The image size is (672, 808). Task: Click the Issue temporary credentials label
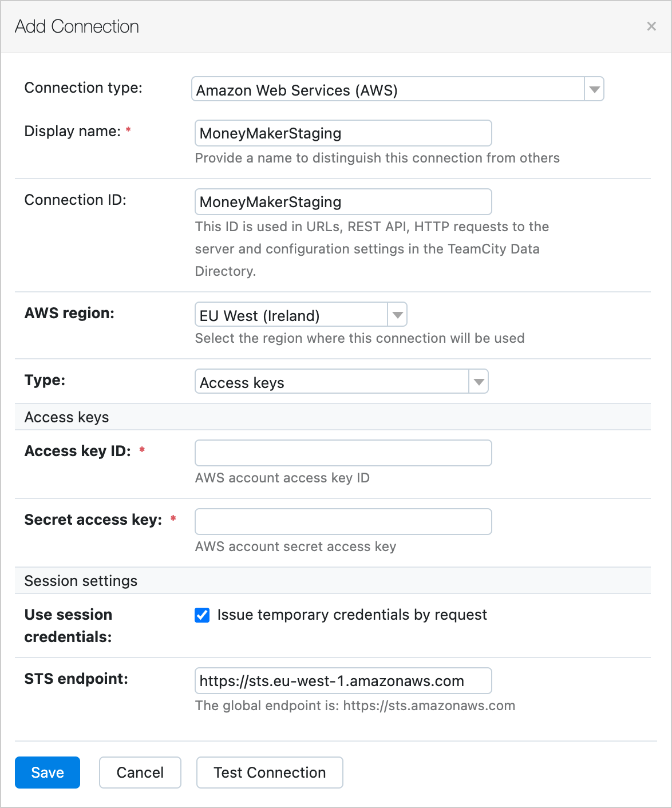coord(352,615)
